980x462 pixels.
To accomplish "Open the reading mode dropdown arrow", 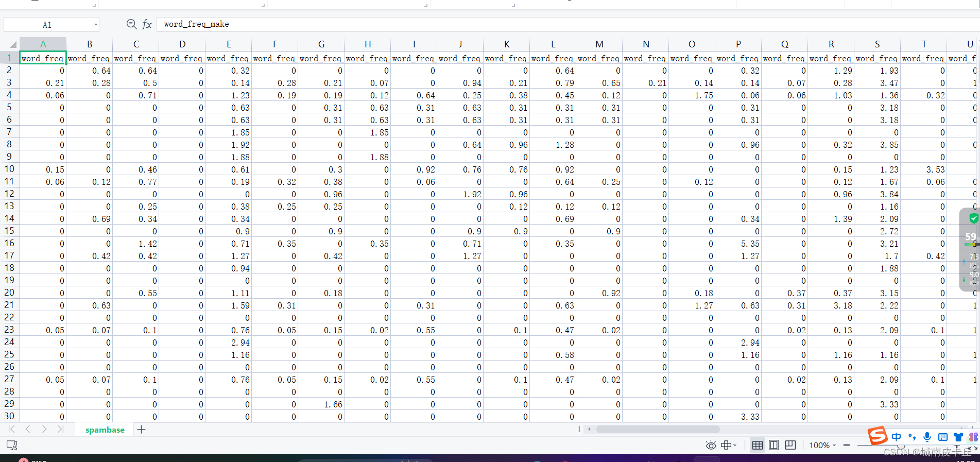I will pyautogui.click(x=735, y=445).
